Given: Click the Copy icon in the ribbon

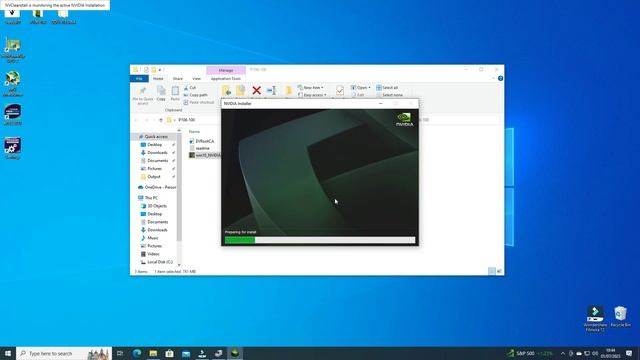Looking at the screenshot, I should click(161, 91).
